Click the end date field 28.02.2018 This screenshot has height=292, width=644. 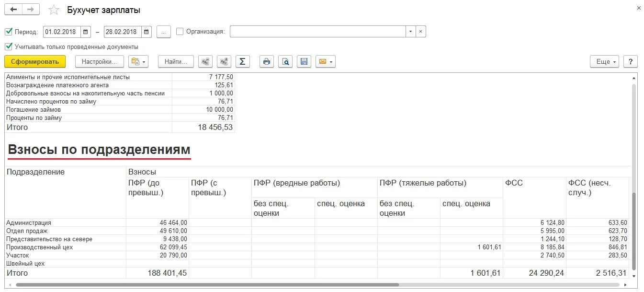click(x=123, y=32)
